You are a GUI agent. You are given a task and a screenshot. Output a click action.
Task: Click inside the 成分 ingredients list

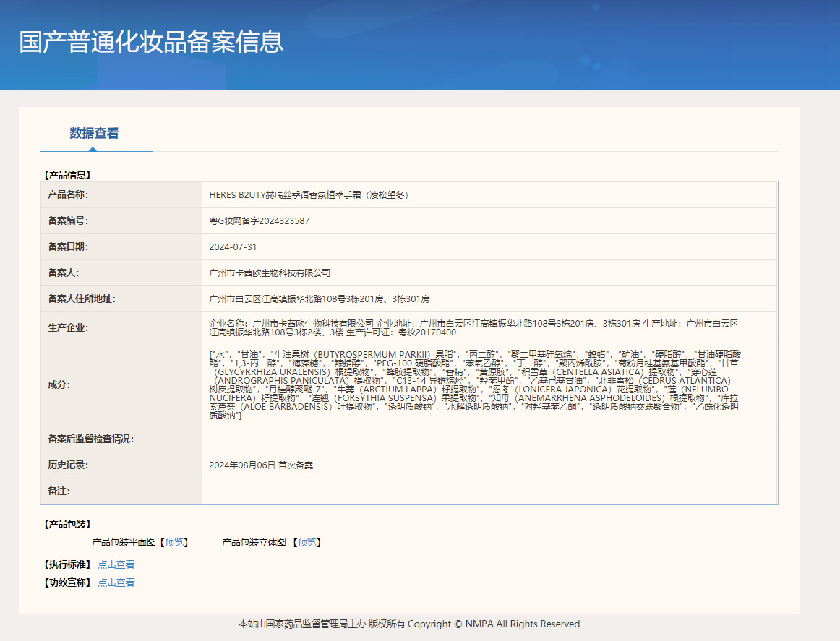coord(474,384)
